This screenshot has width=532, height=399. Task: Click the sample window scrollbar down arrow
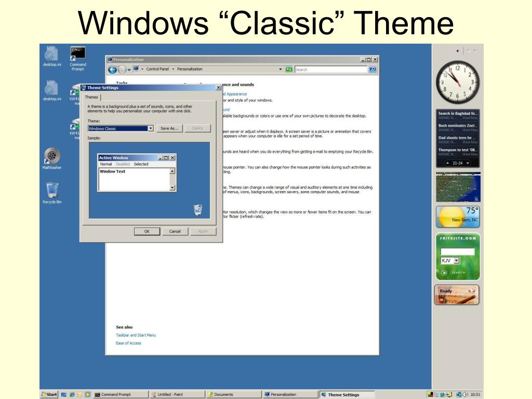(x=172, y=188)
